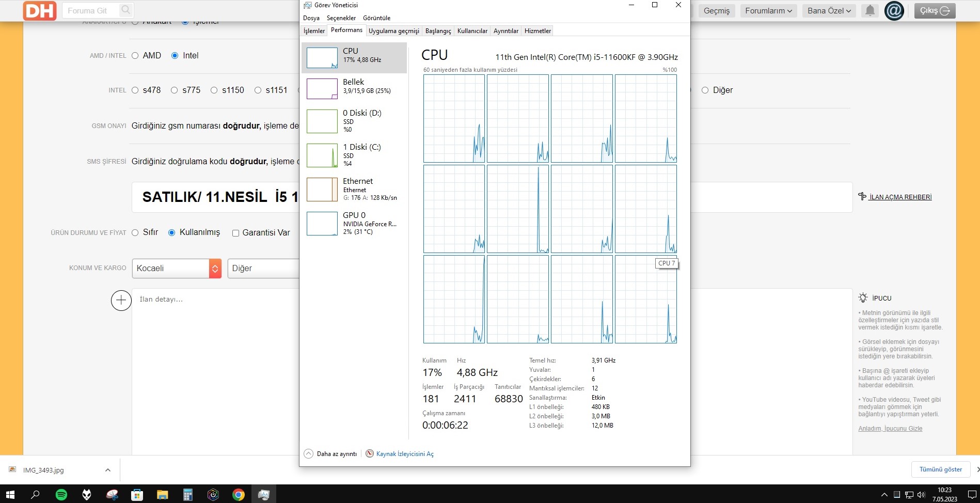Open the colorful ring power app icon
Screen dimensions: 980x503
213,495
